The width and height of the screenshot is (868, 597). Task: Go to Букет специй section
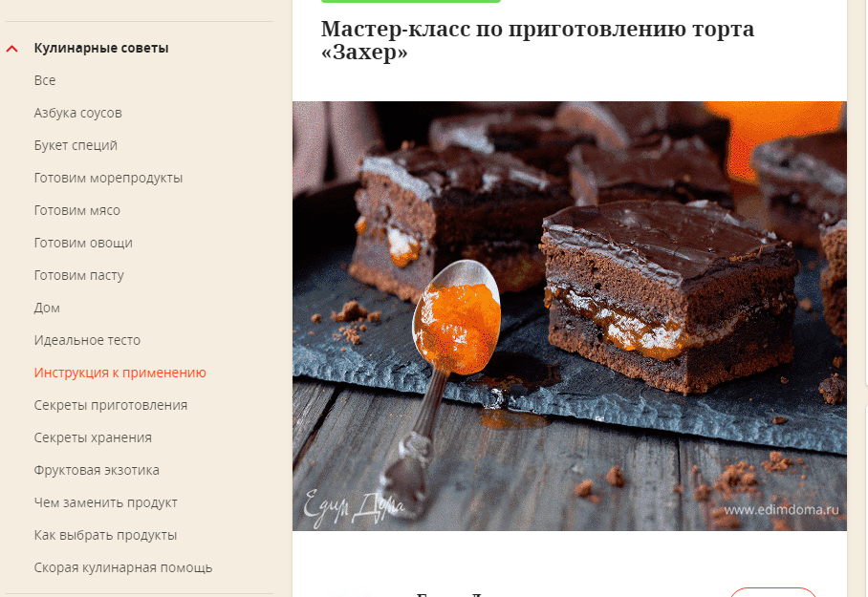76,145
